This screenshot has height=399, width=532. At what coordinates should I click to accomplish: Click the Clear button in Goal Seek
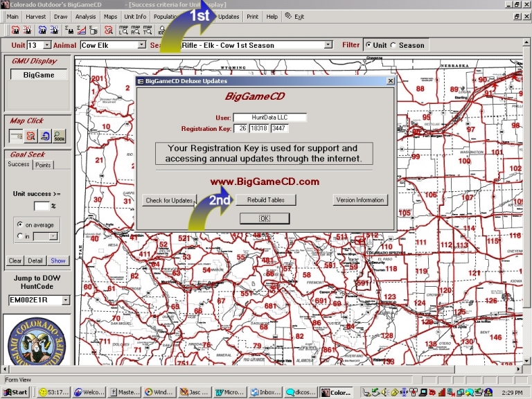pyautogui.click(x=15, y=260)
